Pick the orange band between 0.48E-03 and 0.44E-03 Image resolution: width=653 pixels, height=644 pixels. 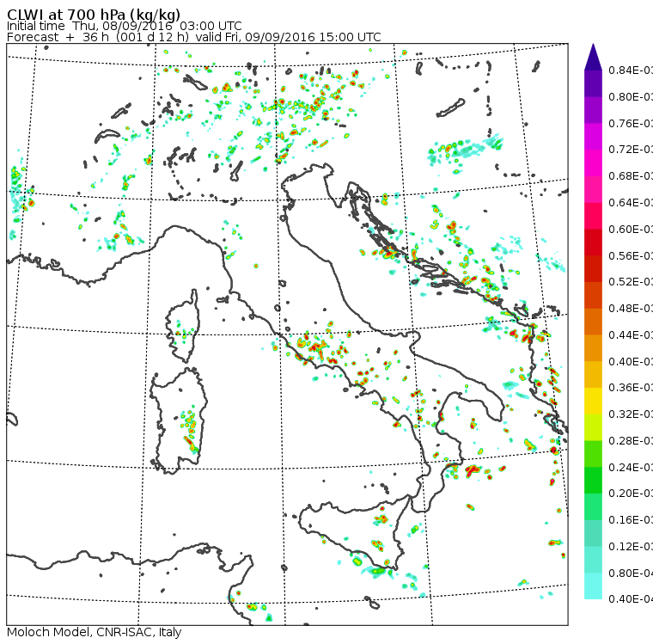(593, 322)
